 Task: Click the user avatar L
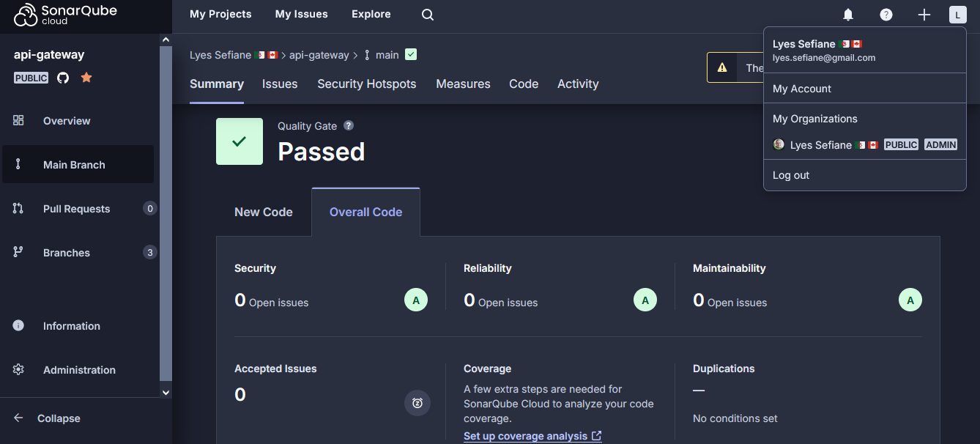[957, 15]
